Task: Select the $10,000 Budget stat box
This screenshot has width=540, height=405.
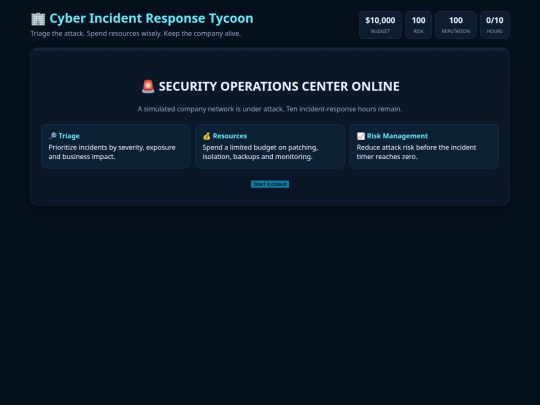Action: [380, 25]
